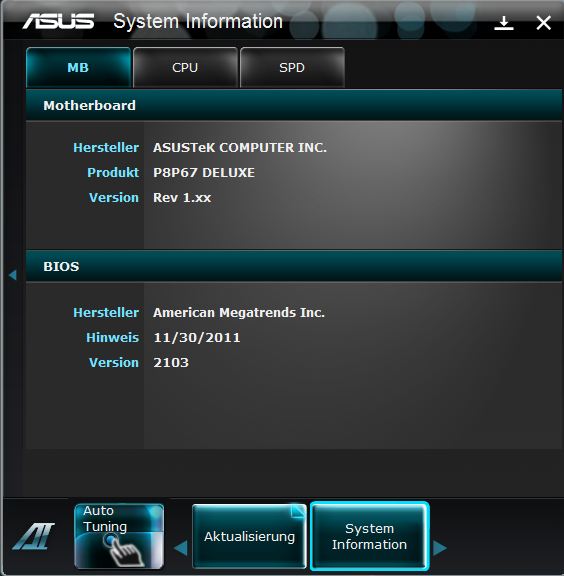
Task: Select American Megatrends Inc. text
Action: (x=239, y=313)
